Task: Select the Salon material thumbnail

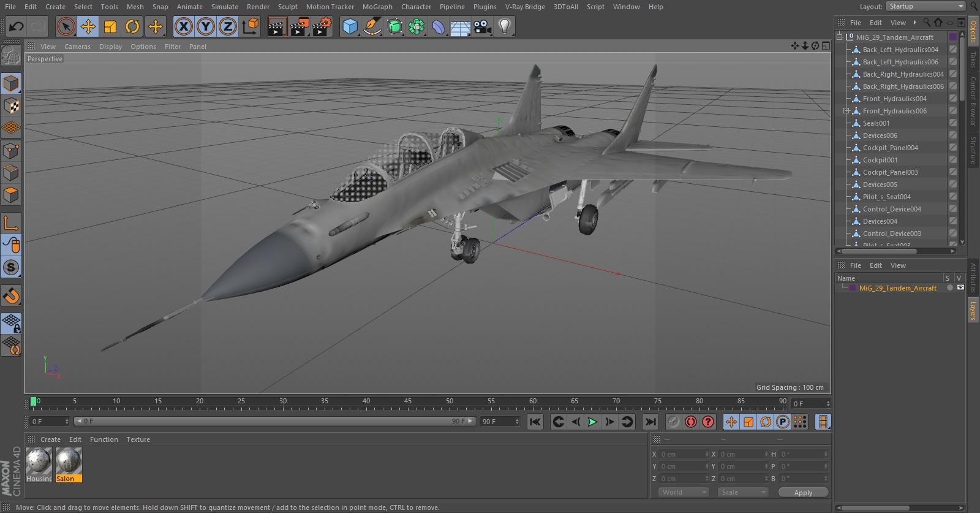Action: point(69,465)
